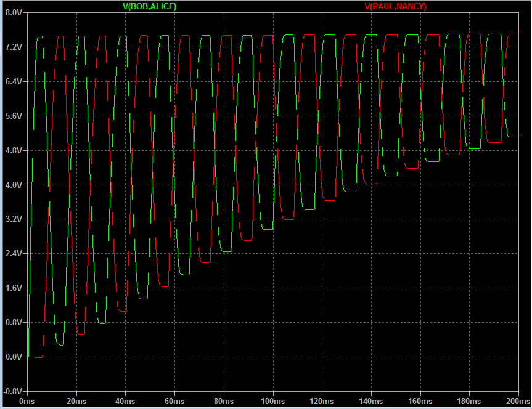
Task: Click the 20ms time axis label
Action: coord(76,402)
